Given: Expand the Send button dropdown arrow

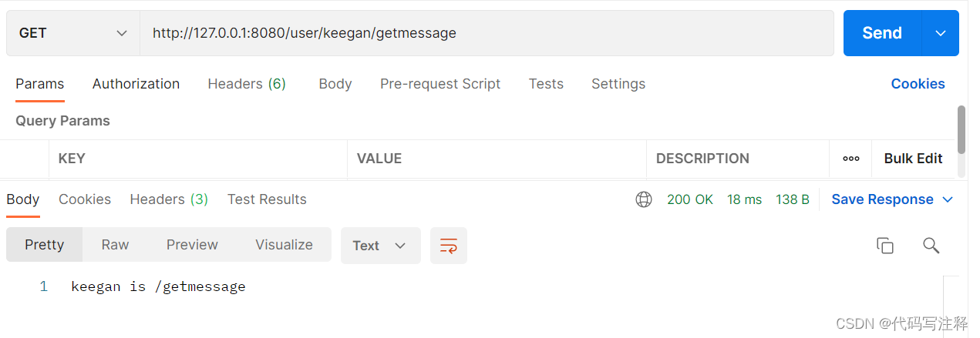Looking at the screenshot, I should click(x=940, y=33).
